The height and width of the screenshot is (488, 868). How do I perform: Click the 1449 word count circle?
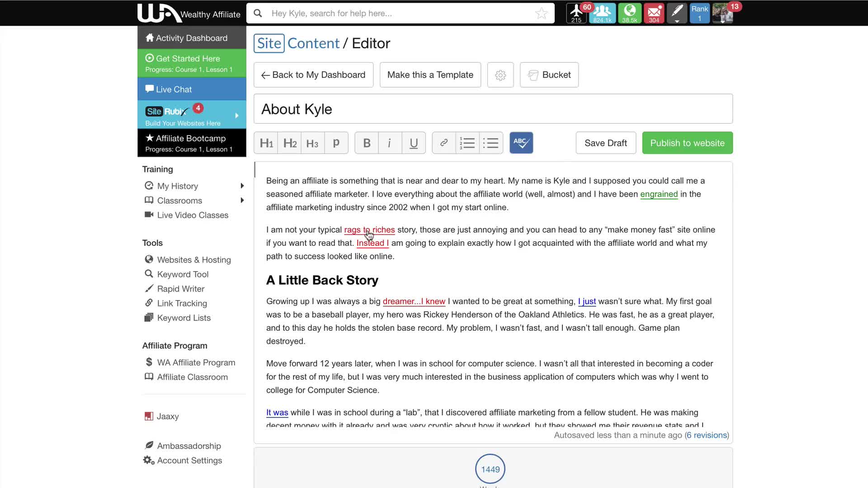click(x=490, y=469)
